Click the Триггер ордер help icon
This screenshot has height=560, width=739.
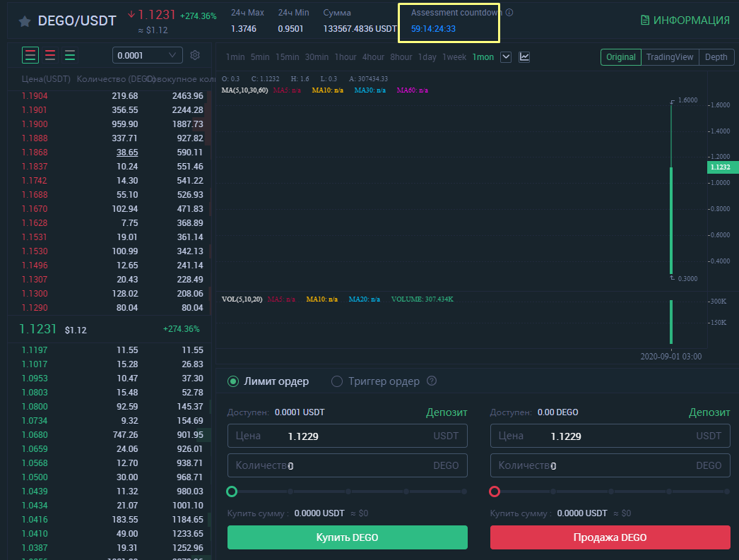click(x=432, y=381)
